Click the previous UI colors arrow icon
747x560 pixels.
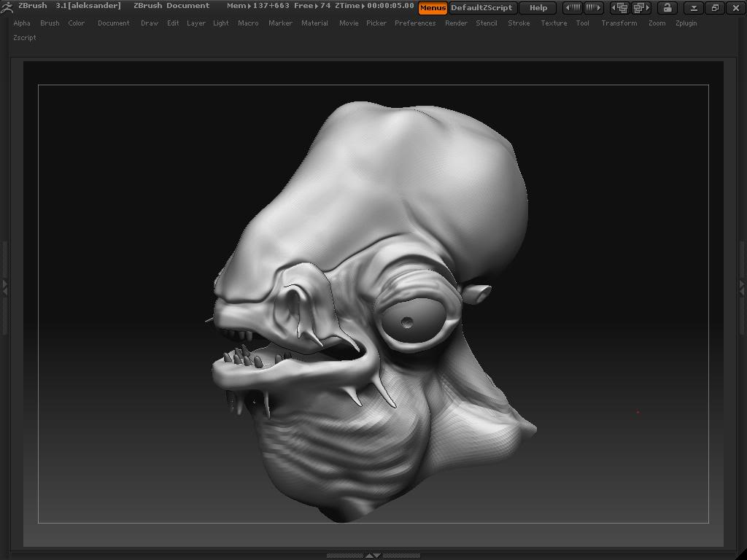pyautogui.click(x=572, y=8)
